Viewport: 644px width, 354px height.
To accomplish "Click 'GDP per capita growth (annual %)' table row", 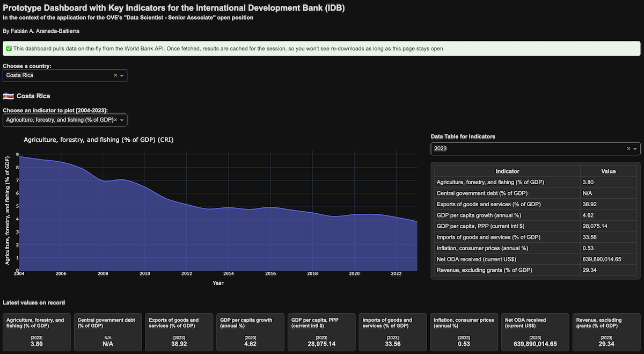I will 535,215.
